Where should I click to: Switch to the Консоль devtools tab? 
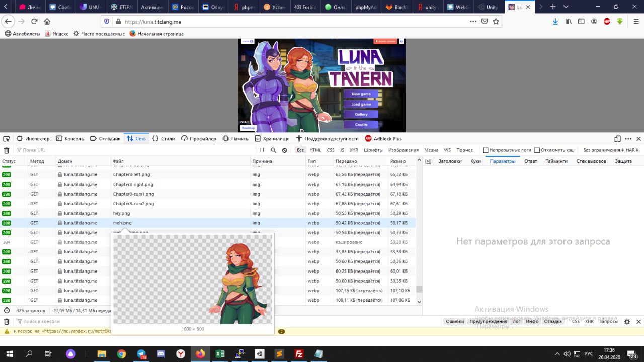point(70,139)
